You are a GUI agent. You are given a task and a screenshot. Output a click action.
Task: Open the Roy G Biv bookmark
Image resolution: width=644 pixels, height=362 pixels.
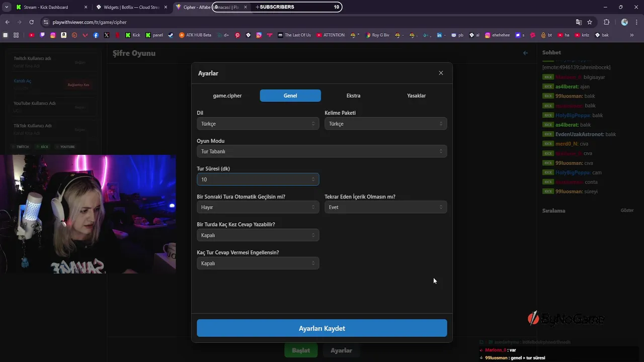[x=377, y=35]
